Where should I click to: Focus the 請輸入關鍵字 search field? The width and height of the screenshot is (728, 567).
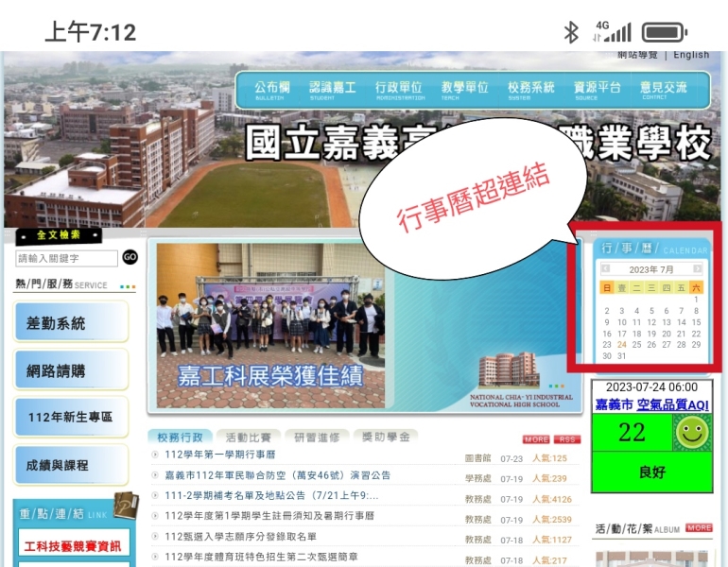[66, 258]
